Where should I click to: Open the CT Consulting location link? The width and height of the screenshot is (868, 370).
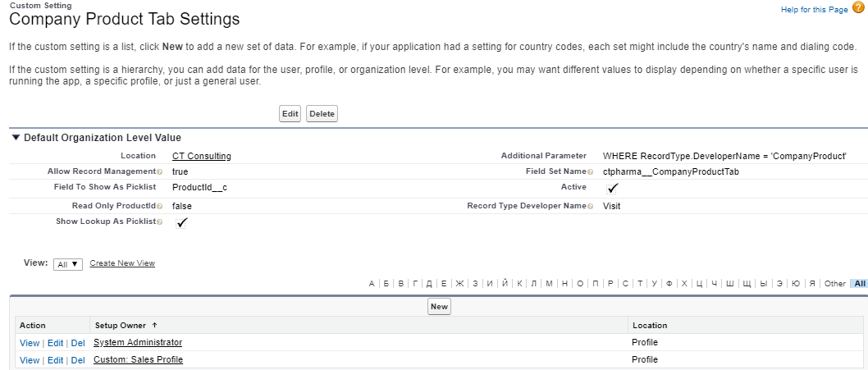click(201, 155)
